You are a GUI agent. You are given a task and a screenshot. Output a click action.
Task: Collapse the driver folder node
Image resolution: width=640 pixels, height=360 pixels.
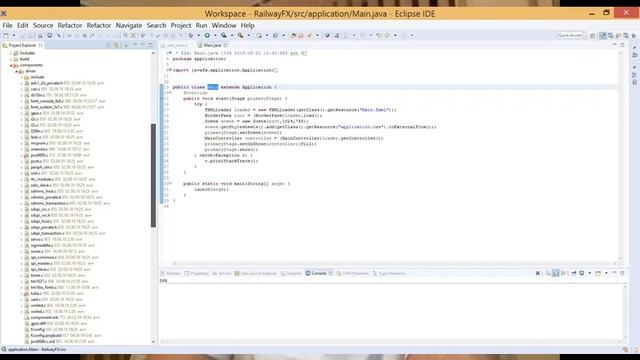tap(16, 71)
